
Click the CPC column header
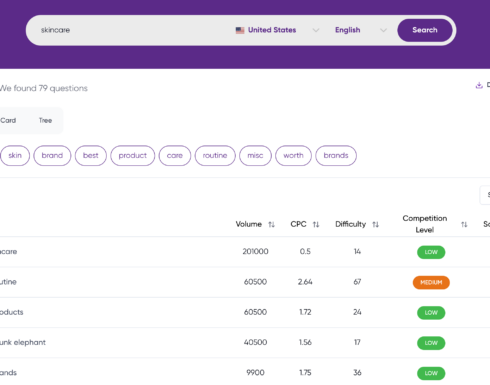pyautogui.click(x=298, y=224)
